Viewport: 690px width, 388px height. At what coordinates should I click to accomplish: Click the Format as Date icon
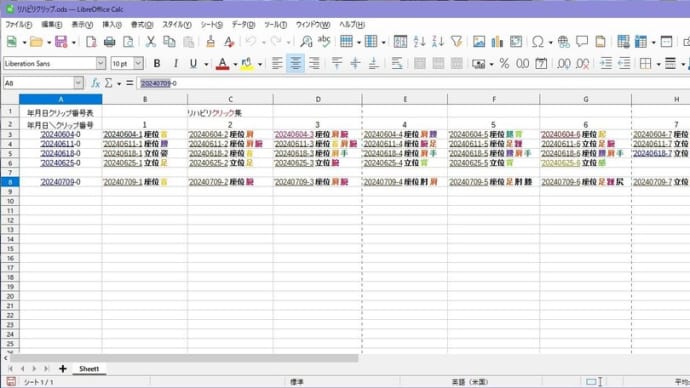[x=541, y=64]
